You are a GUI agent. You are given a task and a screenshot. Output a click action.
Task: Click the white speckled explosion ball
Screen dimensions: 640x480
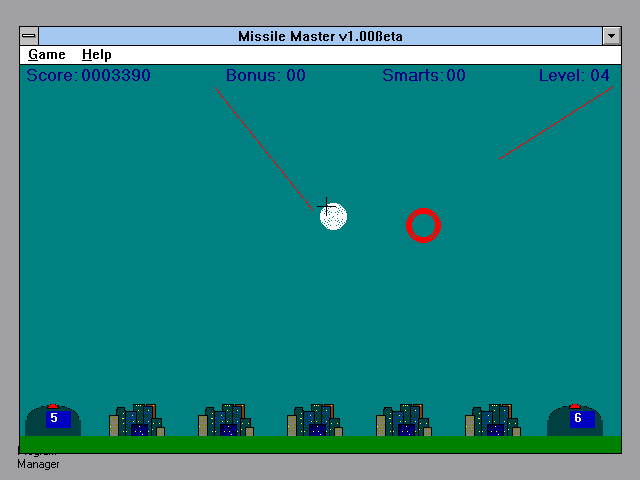pos(333,216)
